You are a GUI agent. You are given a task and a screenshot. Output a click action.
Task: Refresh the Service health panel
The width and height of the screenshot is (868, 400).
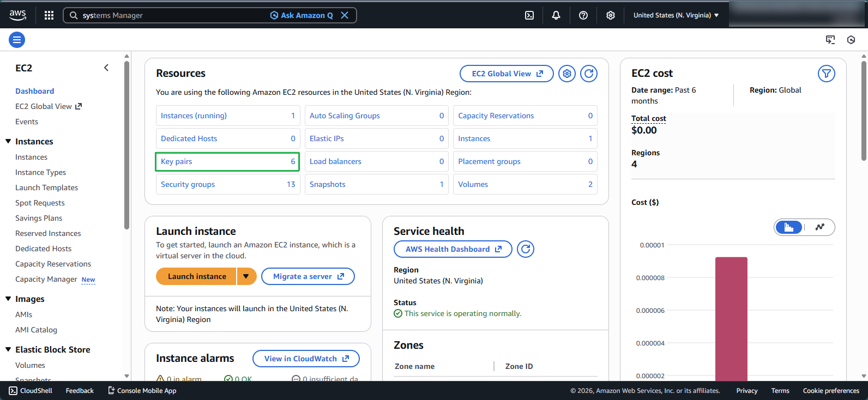coord(526,249)
